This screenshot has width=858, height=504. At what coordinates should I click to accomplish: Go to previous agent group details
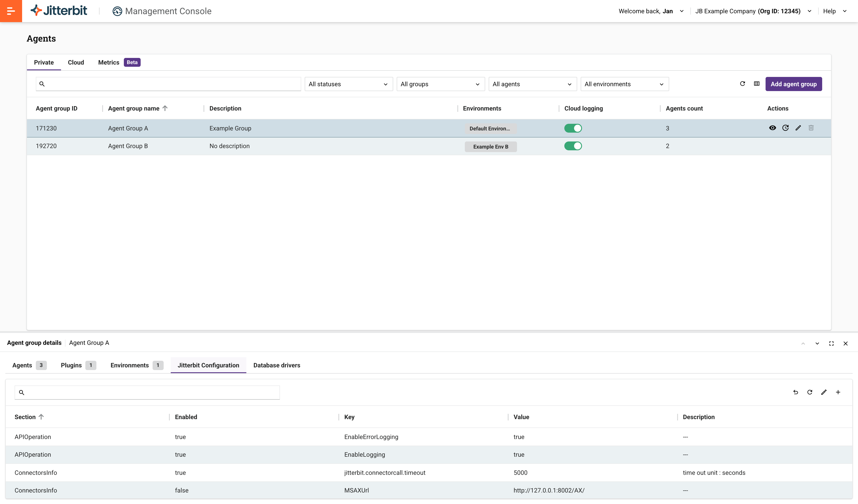[x=803, y=344]
